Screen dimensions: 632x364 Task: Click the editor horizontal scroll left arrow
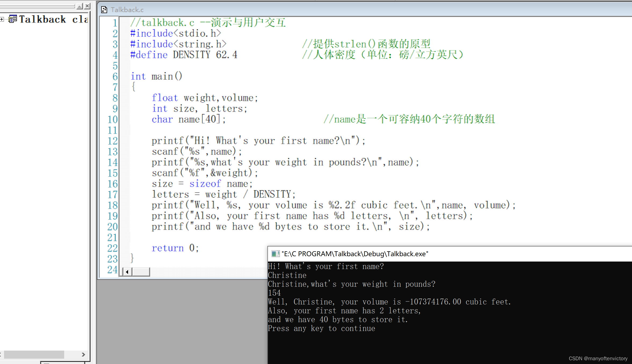(127, 272)
